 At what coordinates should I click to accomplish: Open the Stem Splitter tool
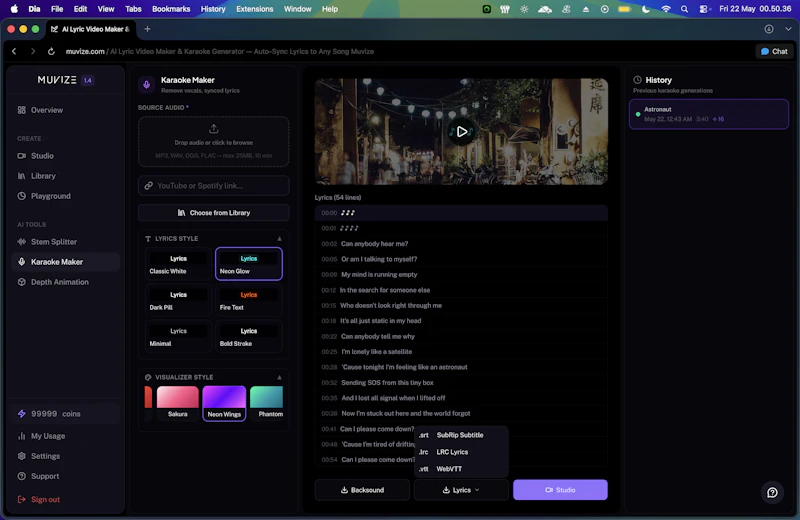(54, 242)
